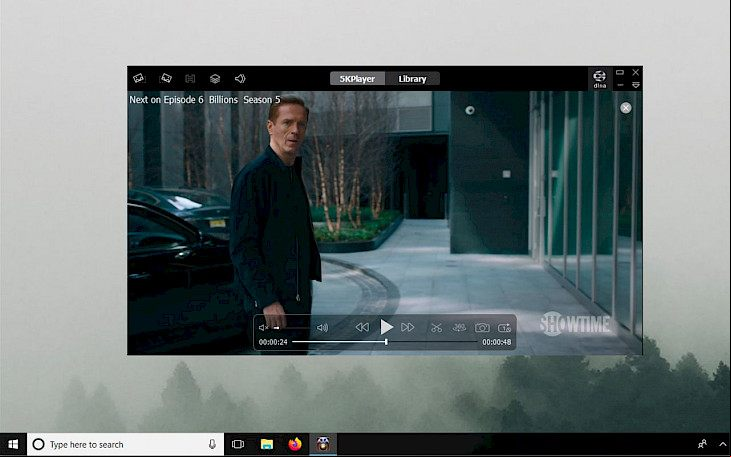The height and width of the screenshot is (457, 731).
Task: Click the chapter/film strip icon in top toolbar
Action: click(x=190, y=78)
